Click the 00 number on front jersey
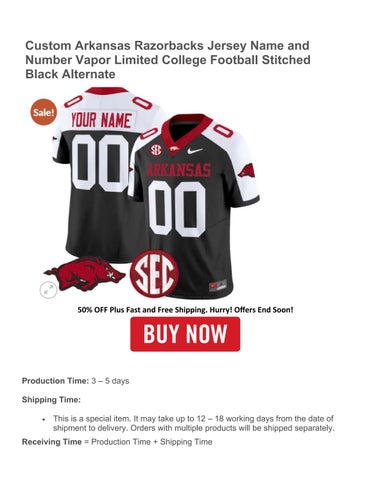The image size is (371, 480). click(x=177, y=209)
